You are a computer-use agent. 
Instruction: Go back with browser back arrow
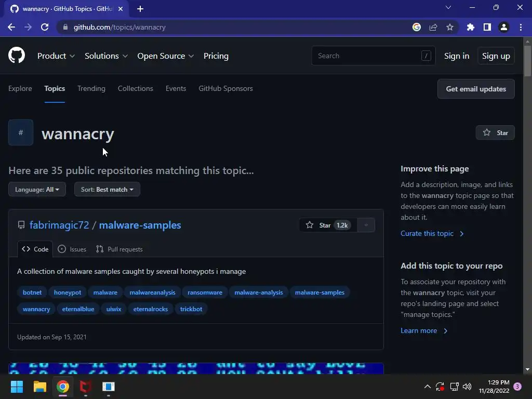point(11,27)
